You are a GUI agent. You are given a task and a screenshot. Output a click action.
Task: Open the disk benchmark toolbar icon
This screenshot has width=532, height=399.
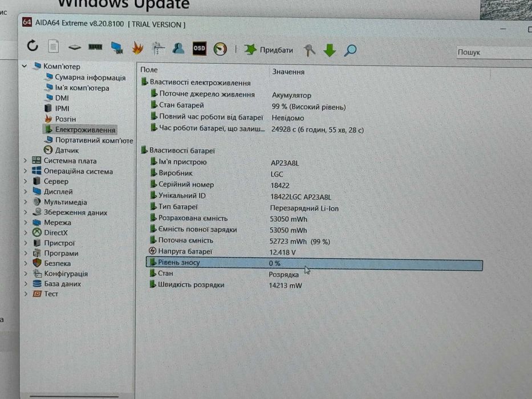pyautogui.click(x=74, y=47)
